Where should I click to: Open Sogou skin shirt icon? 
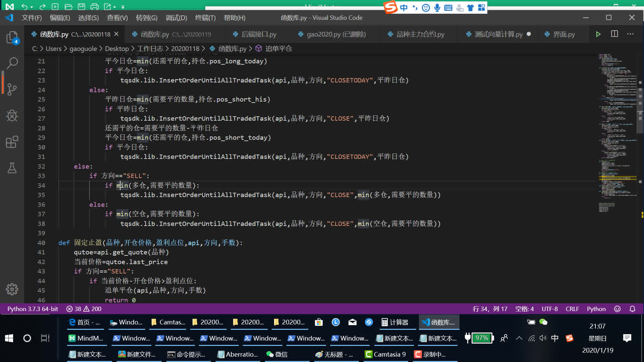point(470,8)
